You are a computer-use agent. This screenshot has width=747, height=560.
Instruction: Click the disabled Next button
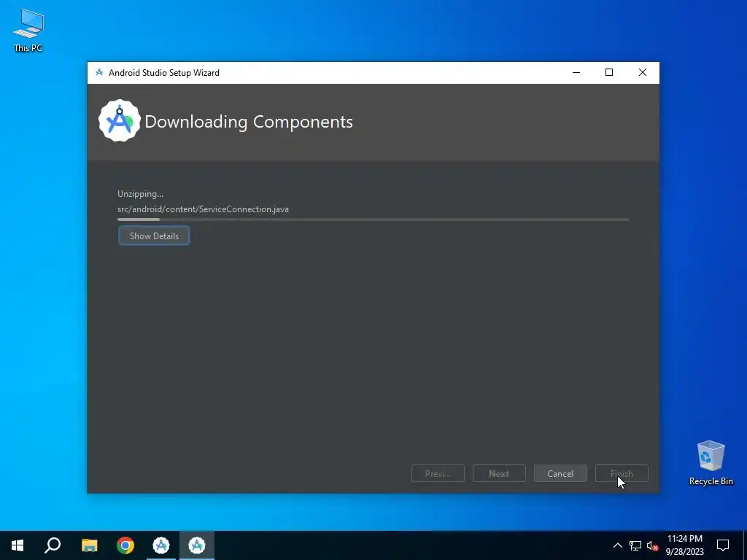[499, 473]
